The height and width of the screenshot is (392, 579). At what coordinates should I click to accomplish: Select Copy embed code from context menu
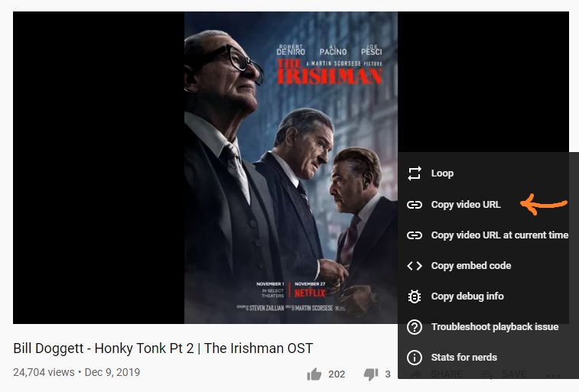click(x=489, y=266)
